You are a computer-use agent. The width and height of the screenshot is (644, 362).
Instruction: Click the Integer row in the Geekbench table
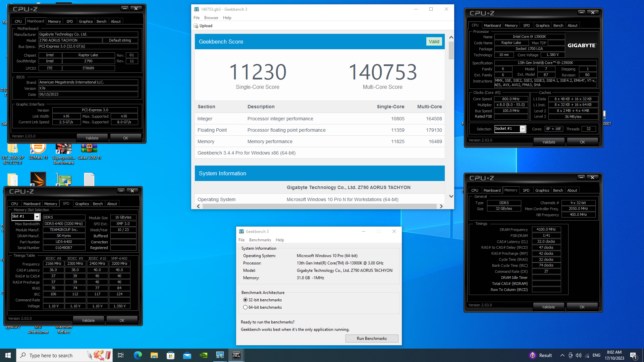pyautogui.click(x=320, y=119)
